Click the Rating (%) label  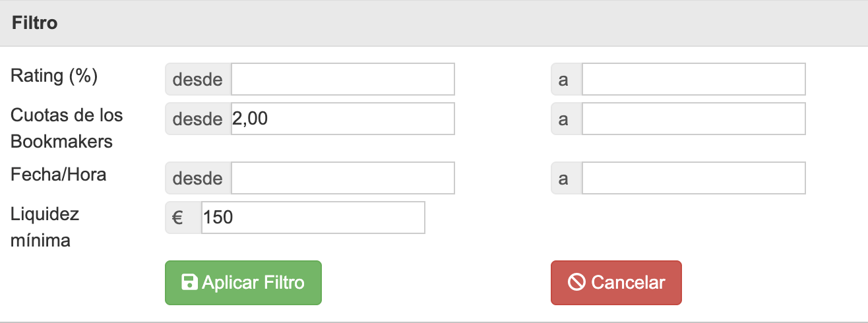pyautogui.click(x=54, y=76)
